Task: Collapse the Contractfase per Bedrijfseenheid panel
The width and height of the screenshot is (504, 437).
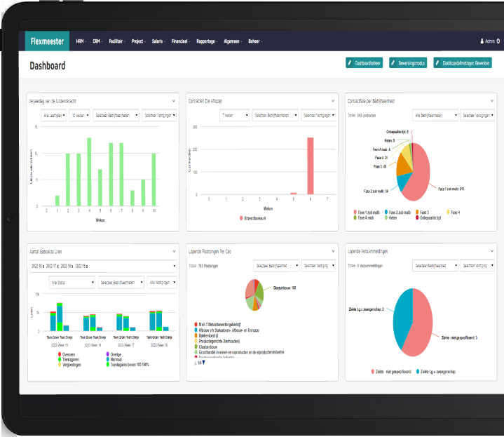Action: pyautogui.click(x=492, y=101)
